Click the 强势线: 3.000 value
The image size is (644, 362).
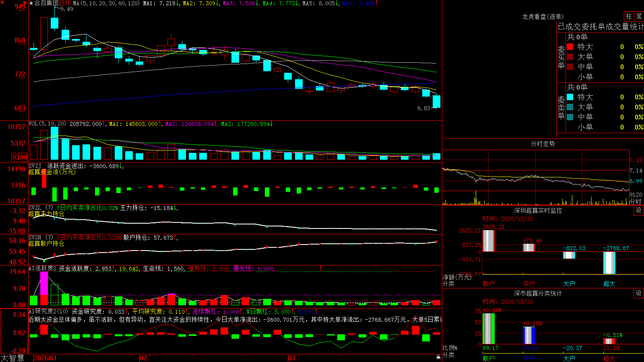[x=209, y=269]
